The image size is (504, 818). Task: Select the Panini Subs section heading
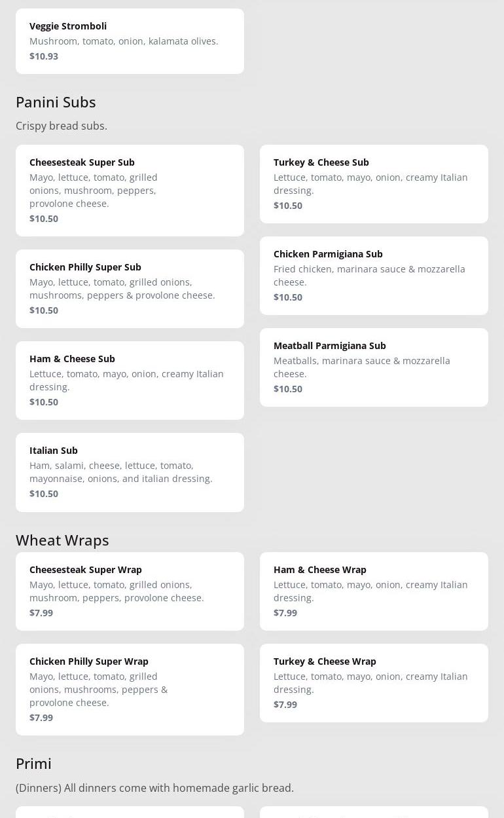pos(56,102)
